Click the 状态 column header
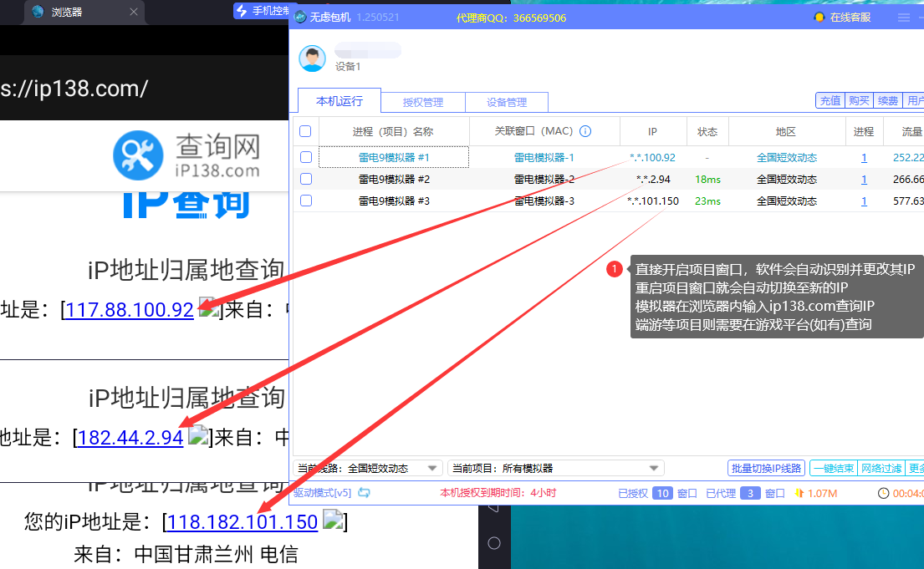Image resolution: width=924 pixels, height=569 pixels. point(707,131)
